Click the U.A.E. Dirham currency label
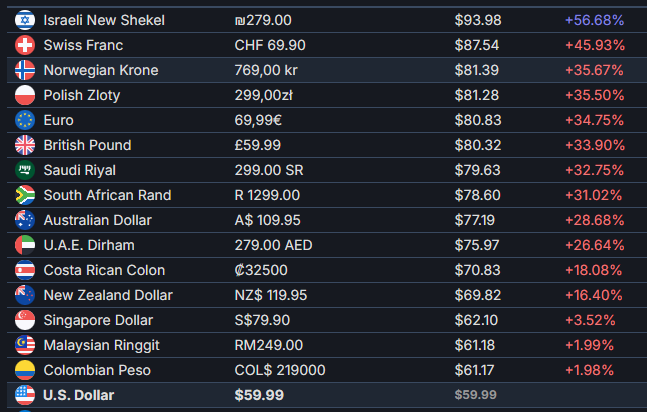Viewport: 647px width, 412px height. [x=89, y=245]
